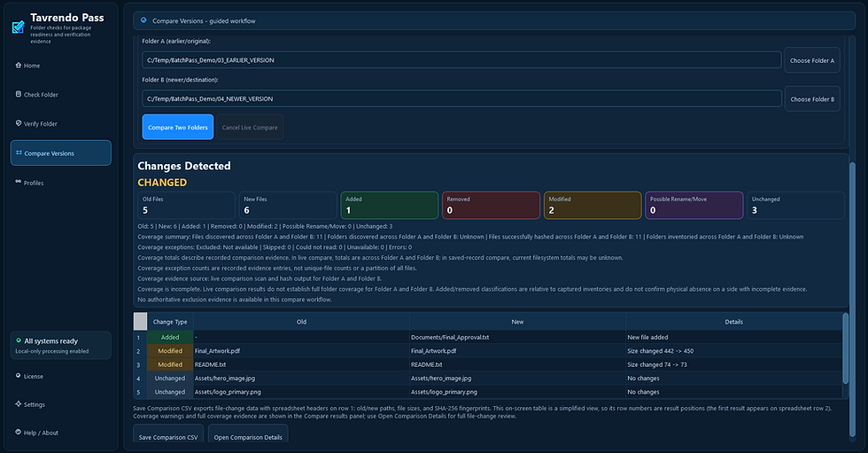Viewport: 868px width, 453px height.
Task: Click the Home icon in sidebar
Action: click(x=19, y=66)
